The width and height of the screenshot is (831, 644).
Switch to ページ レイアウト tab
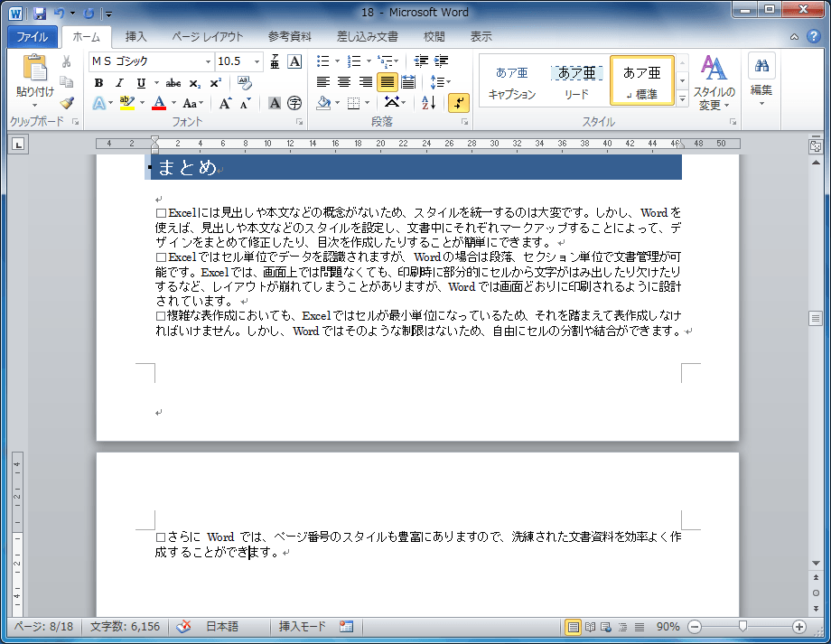(207, 36)
